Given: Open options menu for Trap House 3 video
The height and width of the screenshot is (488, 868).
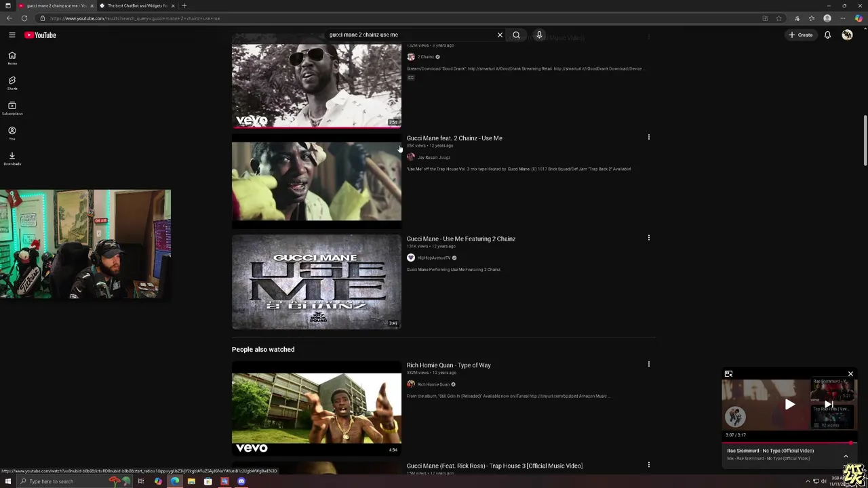Looking at the screenshot, I should coord(648,465).
